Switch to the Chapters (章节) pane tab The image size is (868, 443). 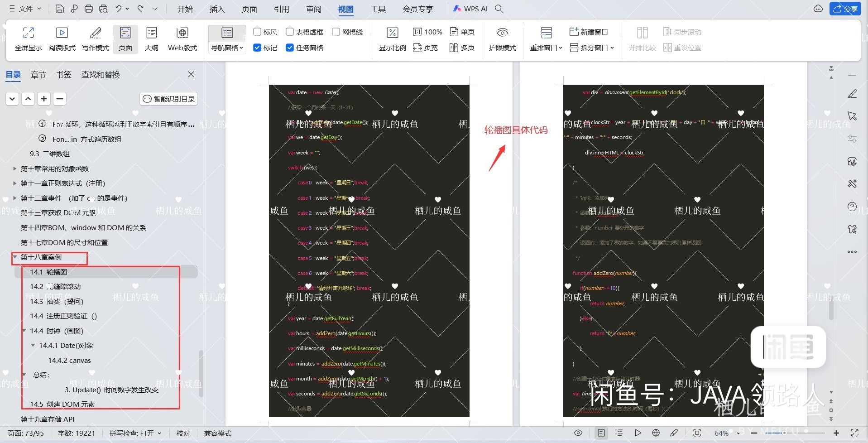38,75
